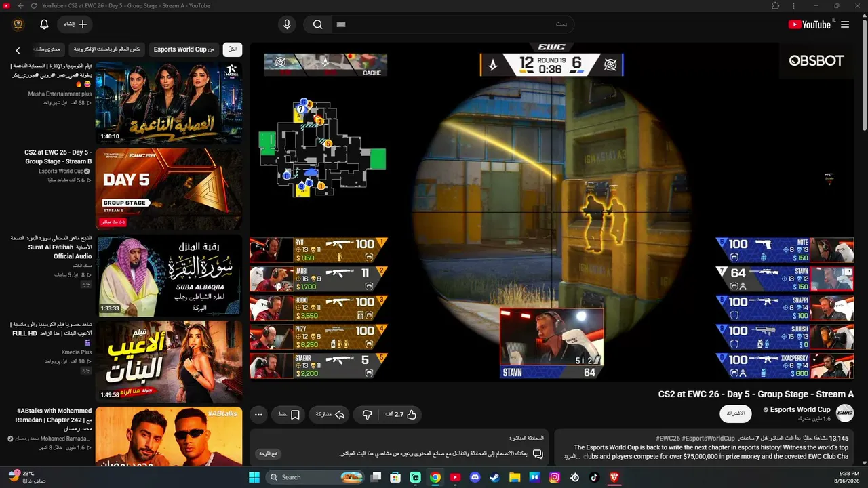Image resolution: width=868 pixels, height=488 pixels.
Task: Share the CS2 stream video
Action: 330,414
